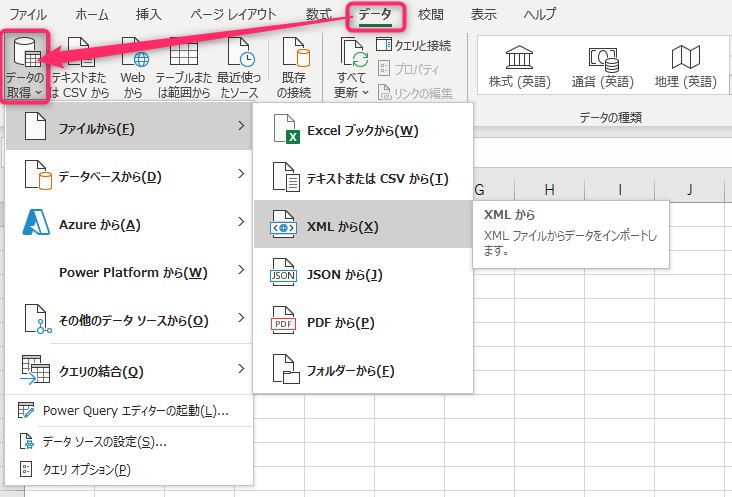Open クエリ オプション(P)
The height and width of the screenshot is (497, 732).
click(129, 469)
